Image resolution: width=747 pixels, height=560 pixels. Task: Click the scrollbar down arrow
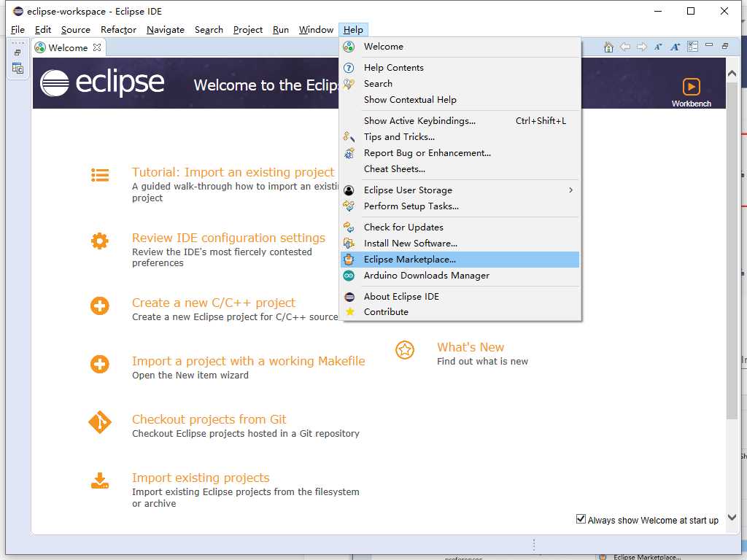point(732,518)
